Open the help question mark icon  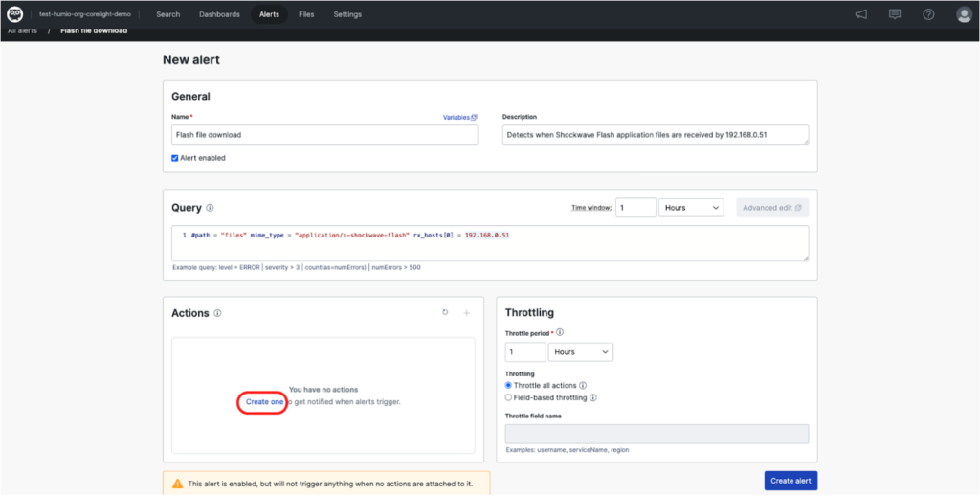coord(928,14)
